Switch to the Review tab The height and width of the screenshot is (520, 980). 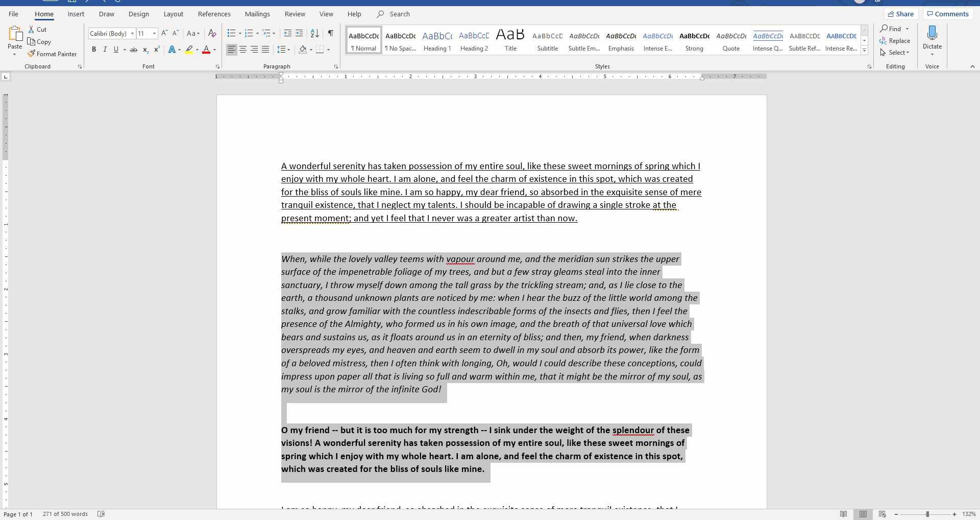(x=295, y=14)
